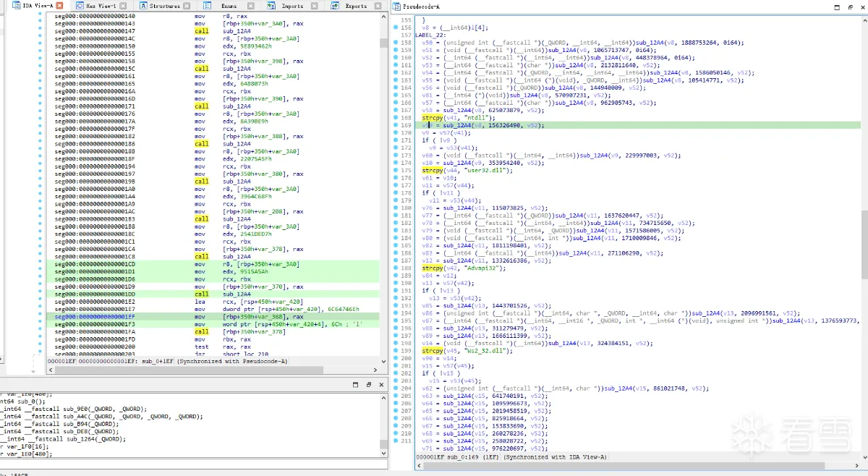This screenshot has height=476, width=868.
Task: Click the Pseudocode-A tab icon
Action: (397, 7)
